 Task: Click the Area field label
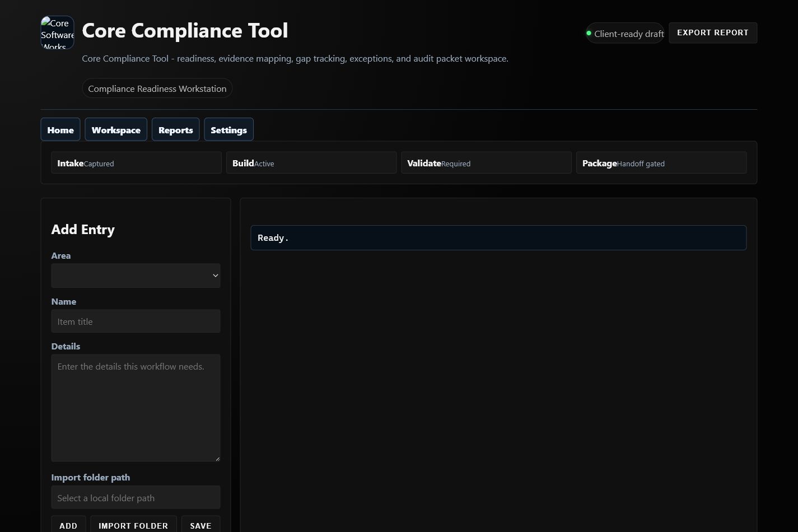point(61,255)
